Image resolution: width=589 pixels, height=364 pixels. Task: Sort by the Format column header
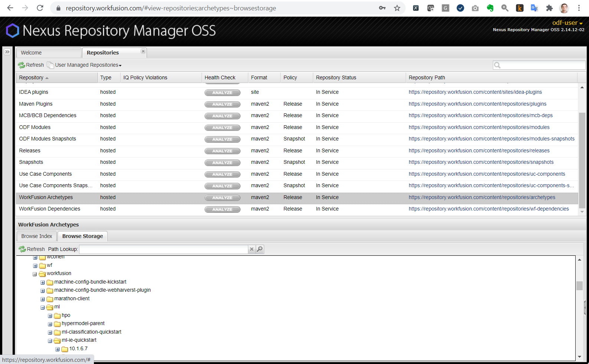pos(264,77)
